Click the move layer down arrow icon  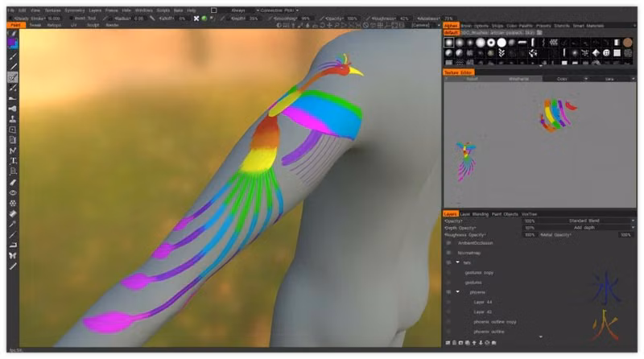pyautogui.click(x=481, y=343)
